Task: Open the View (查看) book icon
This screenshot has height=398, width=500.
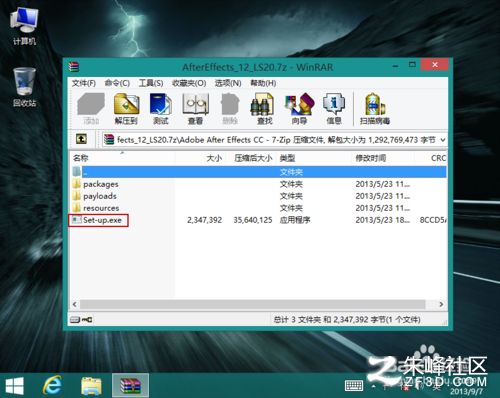Action: (195, 109)
